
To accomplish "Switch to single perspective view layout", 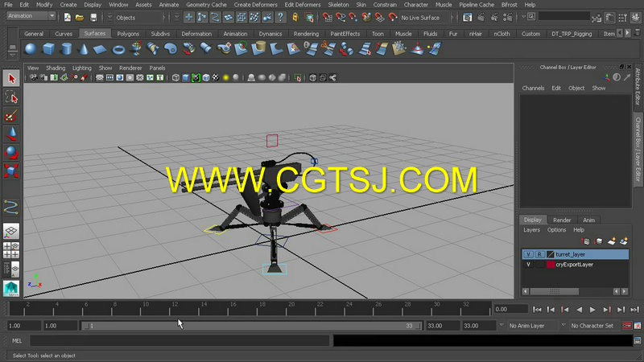I will click(x=11, y=231).
